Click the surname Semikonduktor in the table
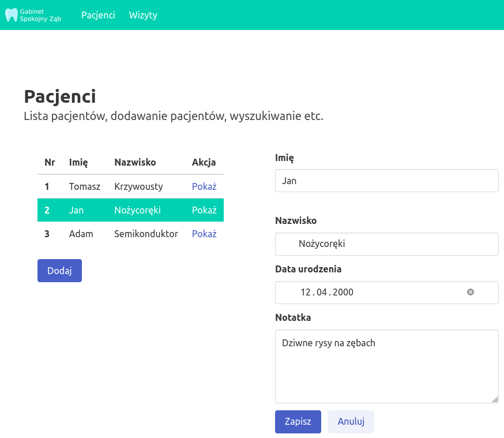This screenshot has width=504, height=438. [146, 234]
